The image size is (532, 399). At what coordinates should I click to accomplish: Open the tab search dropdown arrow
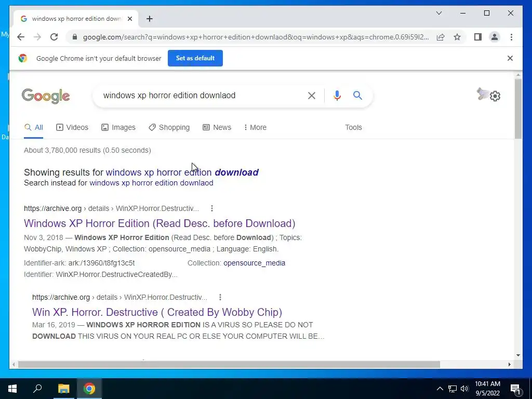click(x=438, y=13)
